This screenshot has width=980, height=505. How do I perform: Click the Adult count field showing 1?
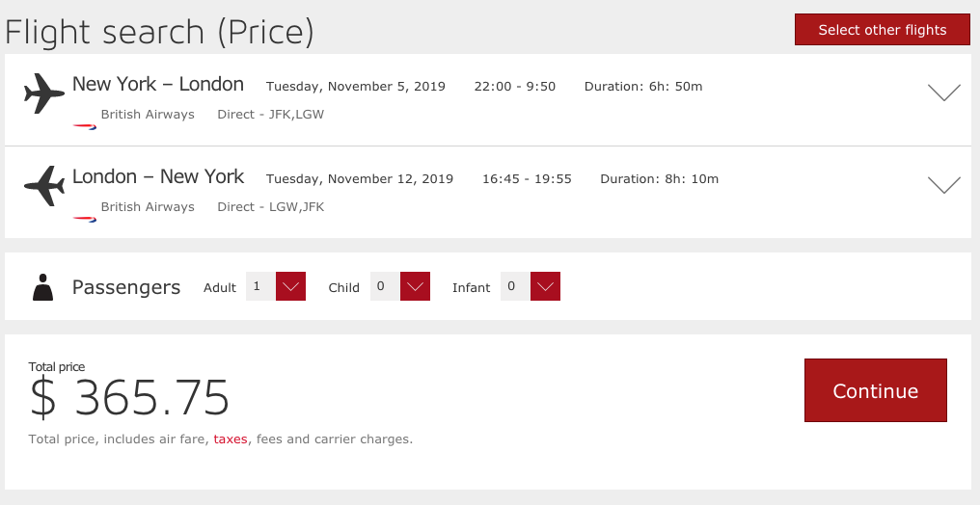[x=259, y=286]
